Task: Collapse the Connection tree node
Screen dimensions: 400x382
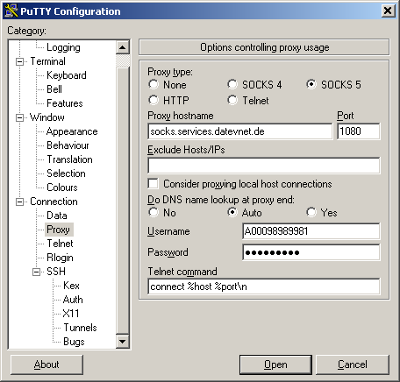Action: (x=20, y=201)
